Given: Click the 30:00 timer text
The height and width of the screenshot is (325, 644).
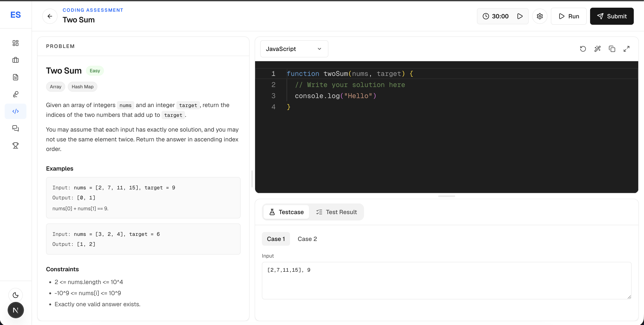Looking at the screenshot, I should tap(500, 16).
